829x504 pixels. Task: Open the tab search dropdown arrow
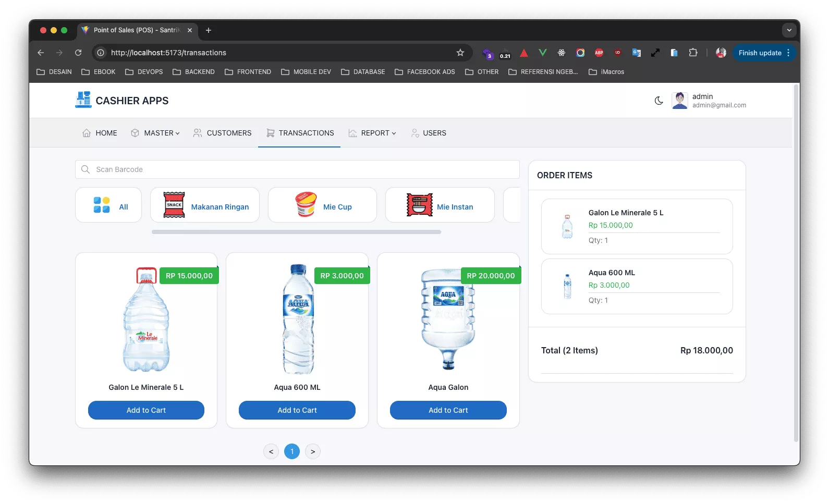coord(789,30)
